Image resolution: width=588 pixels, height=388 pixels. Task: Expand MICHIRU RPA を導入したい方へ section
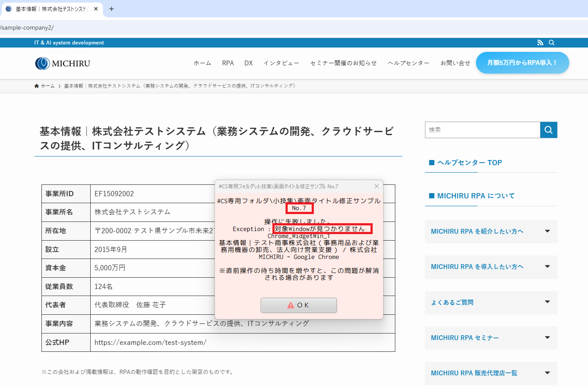click(491, 267)
